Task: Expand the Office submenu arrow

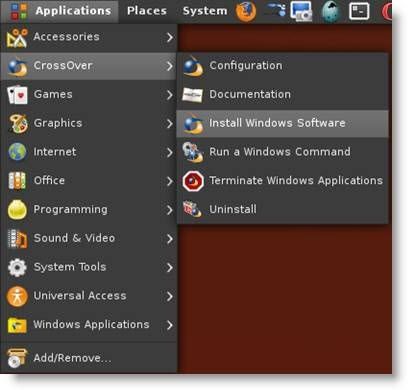Action: [x=170, y=181]
